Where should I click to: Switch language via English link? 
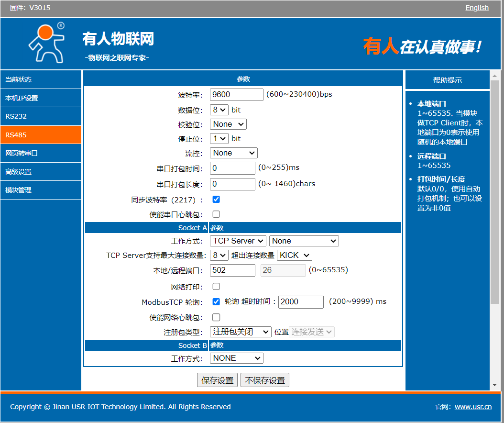coord(477,8)
